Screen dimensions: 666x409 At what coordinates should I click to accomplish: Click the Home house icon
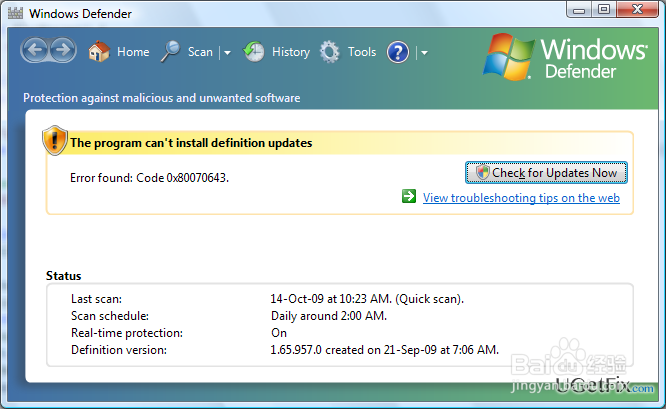(99, 51)
